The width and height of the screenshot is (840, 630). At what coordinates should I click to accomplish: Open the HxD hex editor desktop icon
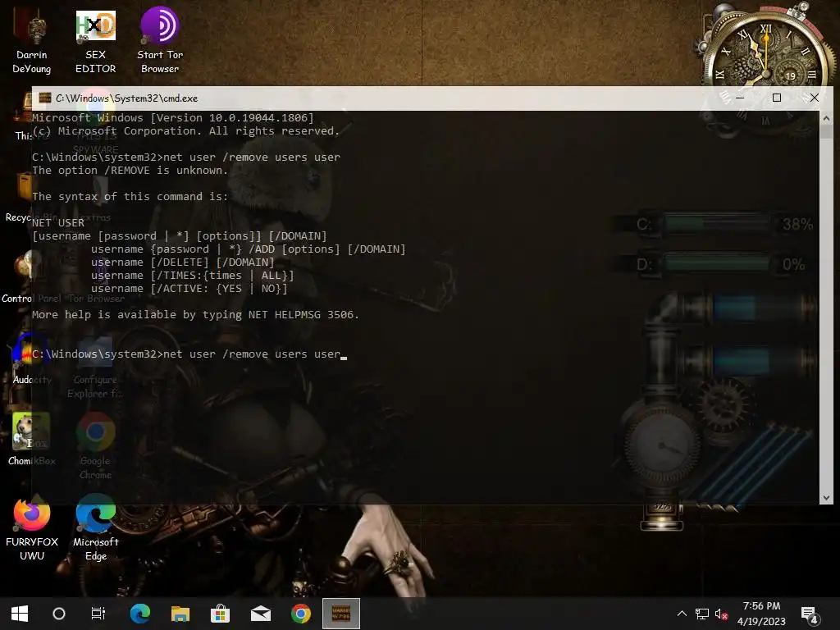tap(95, 43)
